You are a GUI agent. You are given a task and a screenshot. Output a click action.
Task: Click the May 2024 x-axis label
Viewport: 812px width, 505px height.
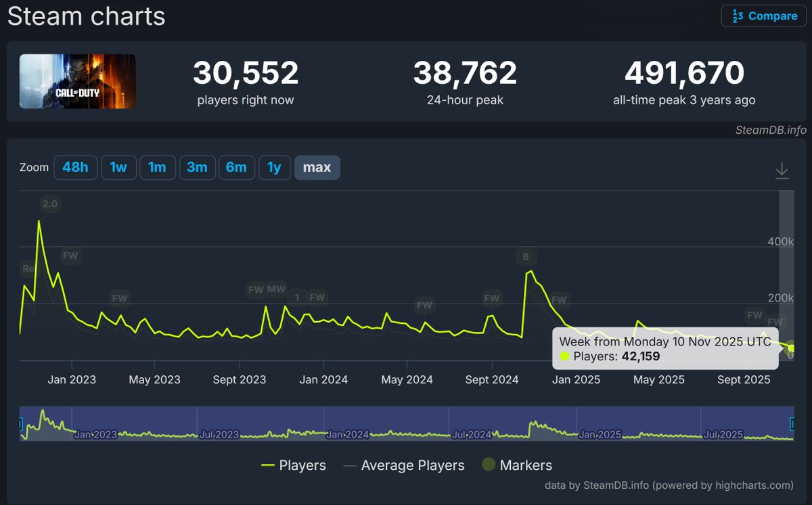pyautogui.click(x=407, y=379)
